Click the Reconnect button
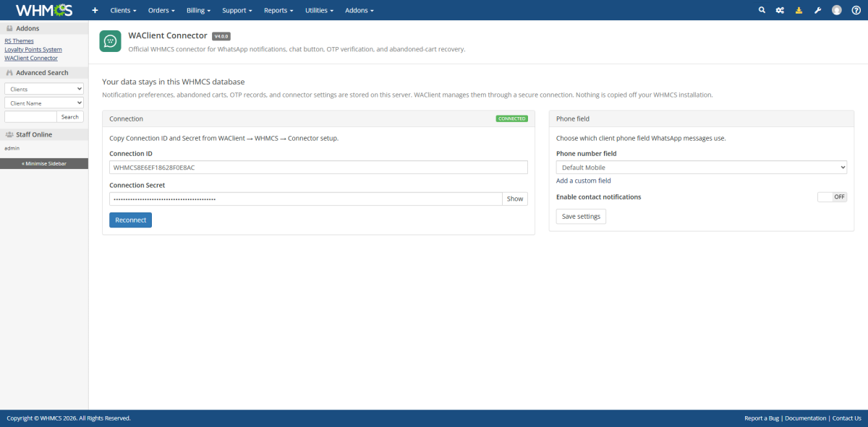The height and width of the screenshot is (427, 868). tap(130, 220)
